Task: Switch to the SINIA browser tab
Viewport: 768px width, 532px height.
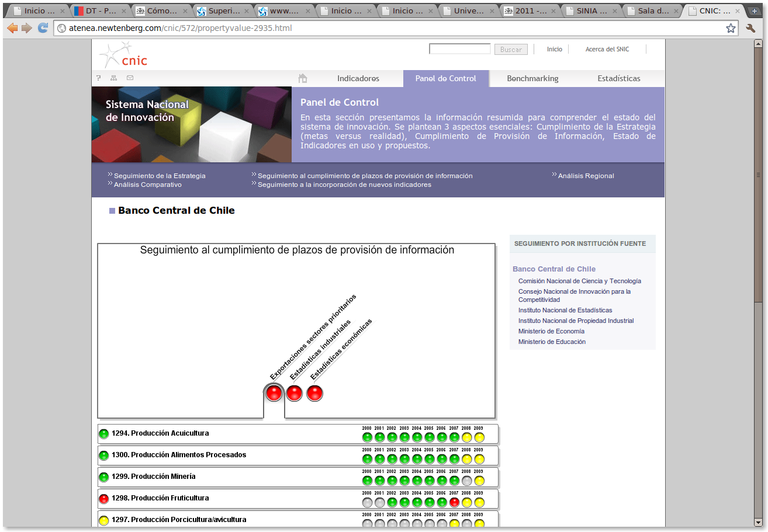Action: click(591, 11)
